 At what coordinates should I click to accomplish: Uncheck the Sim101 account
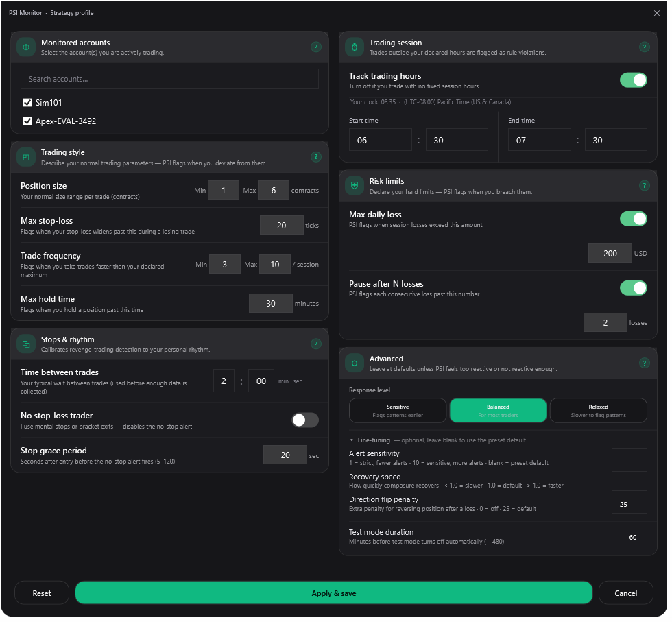27,104
